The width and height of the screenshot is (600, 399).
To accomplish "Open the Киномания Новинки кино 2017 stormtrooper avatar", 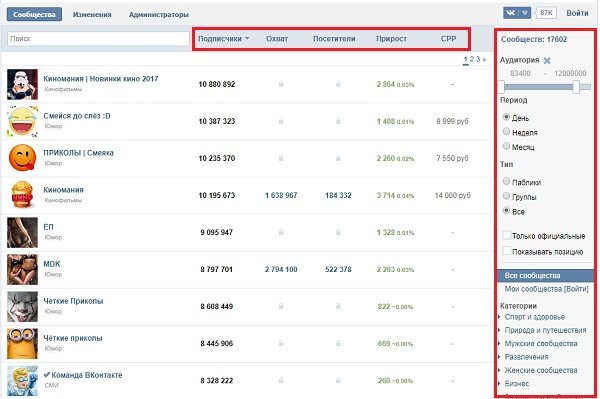I will point(22,84).
